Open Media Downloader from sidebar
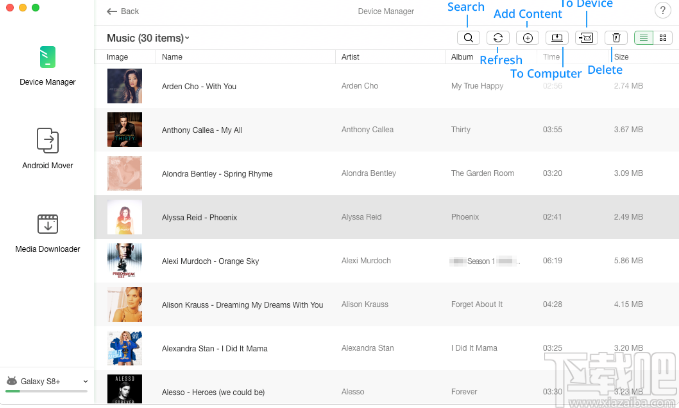The width and height of the screenshot is (679, 408). (x=47, y=231)
